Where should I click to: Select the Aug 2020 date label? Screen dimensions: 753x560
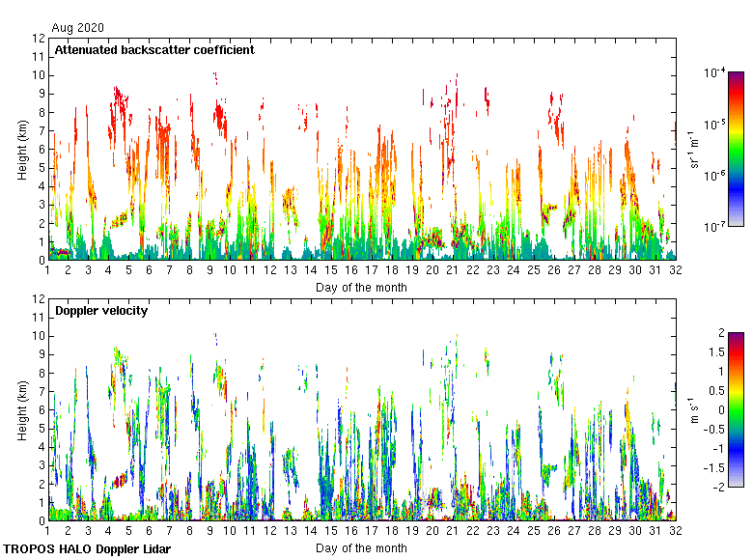tap(78, 28)
